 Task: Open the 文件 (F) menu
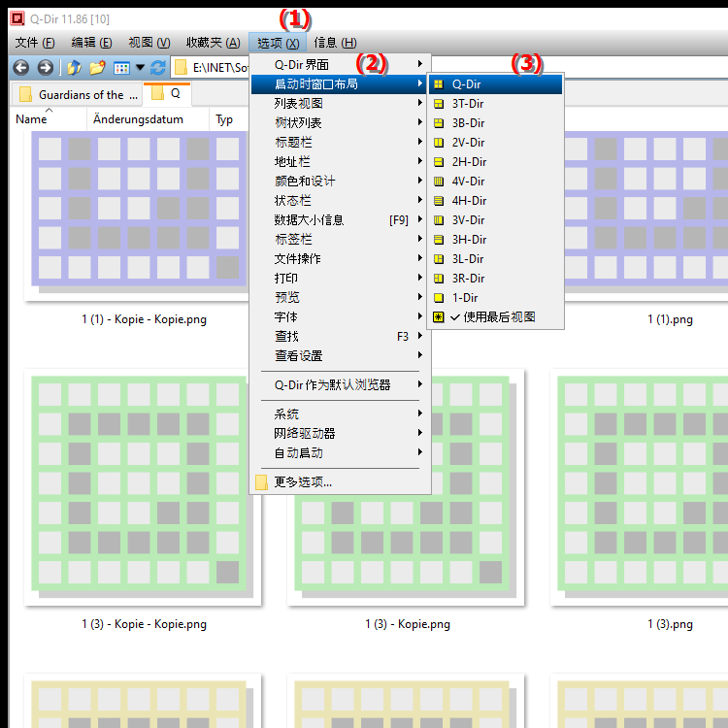[x=35, y=43]
